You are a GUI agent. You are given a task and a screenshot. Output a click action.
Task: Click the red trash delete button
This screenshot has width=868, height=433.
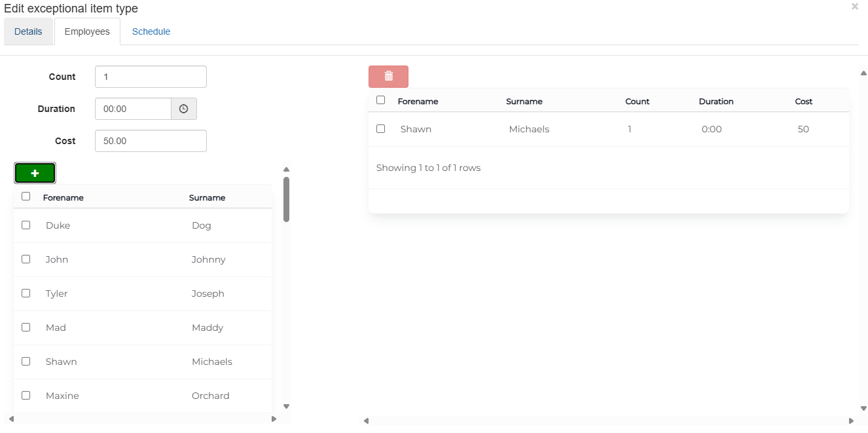coord(388,77)
